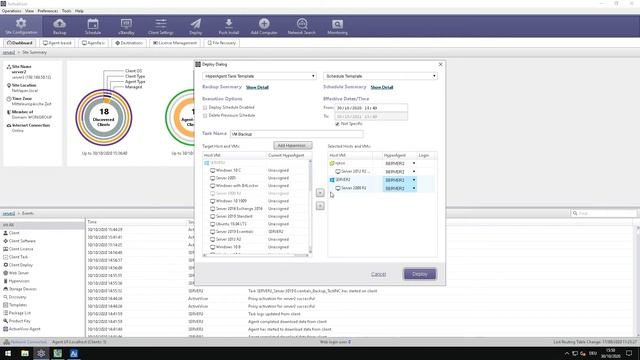Click the Backup toolbar icon
Image resolution: width=640 pixels, height=360 pixels.
point(60,26)
